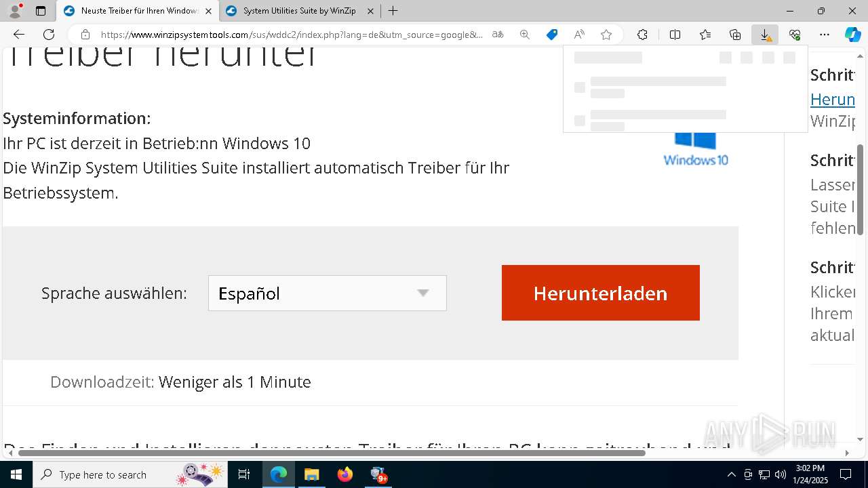Image resolution: width=868 pixels, height=488 pixels.
Task: Click the horizontal scrollbar thumb
Action: pyautogui.click(x=332, y=452)
